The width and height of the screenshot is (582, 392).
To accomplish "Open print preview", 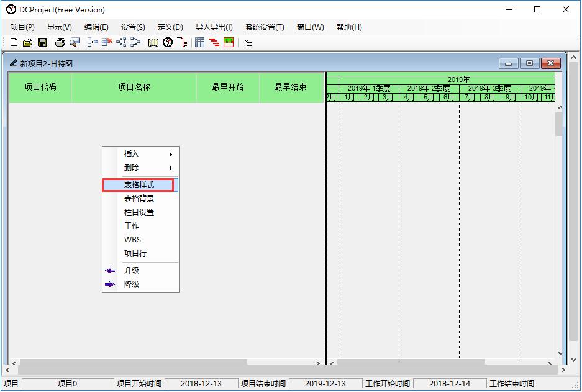I will pyautogui.click(x=75, y=42).
